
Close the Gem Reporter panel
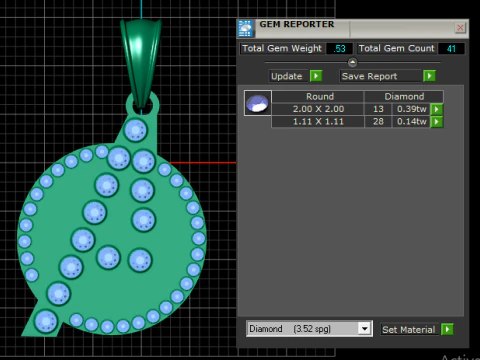click(x=460, y=28)
